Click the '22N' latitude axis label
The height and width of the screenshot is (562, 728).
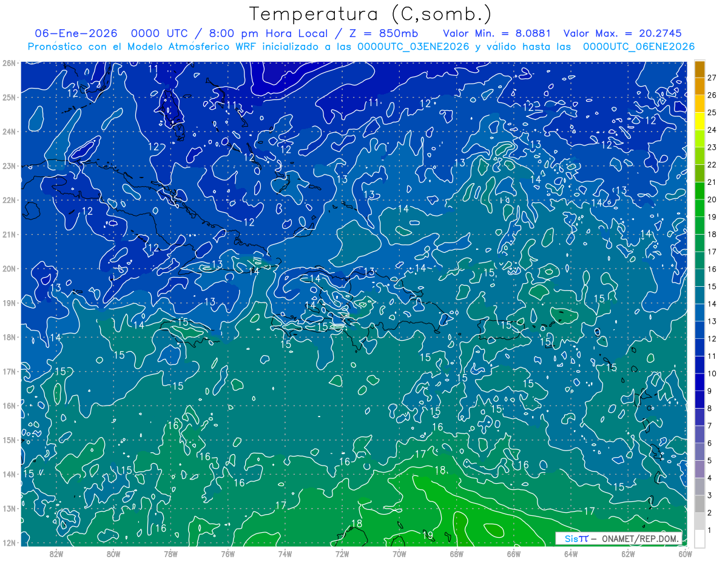point(9,200)
